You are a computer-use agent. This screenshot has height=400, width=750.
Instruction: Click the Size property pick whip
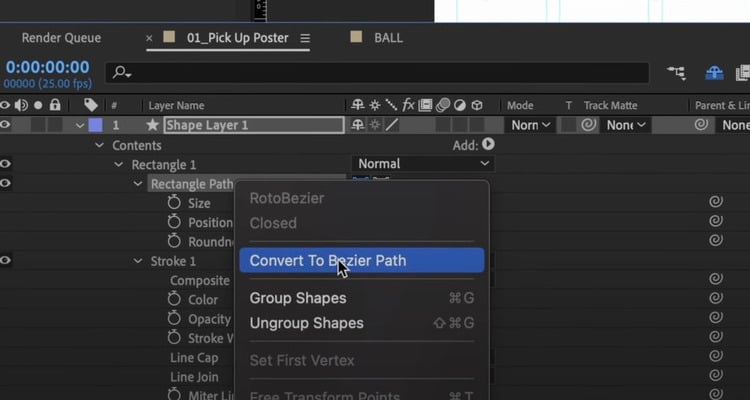click(x=716, y=201)
